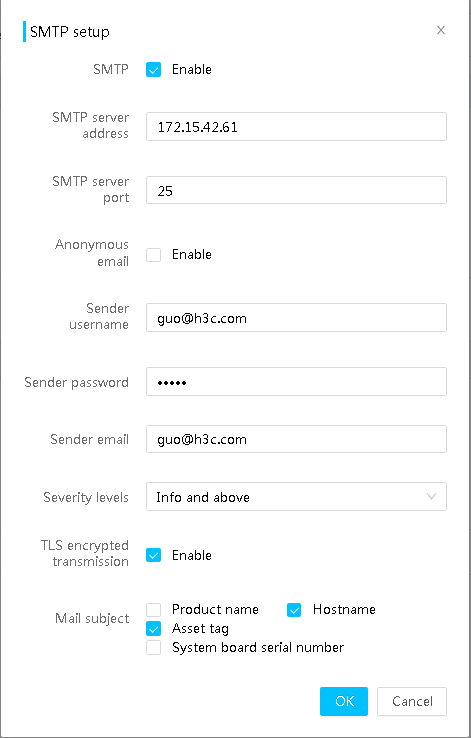This screenshot has width=471, height=738.
Task: Click the Sender password field
Action: pyautogui.click(x=296, y=382)
